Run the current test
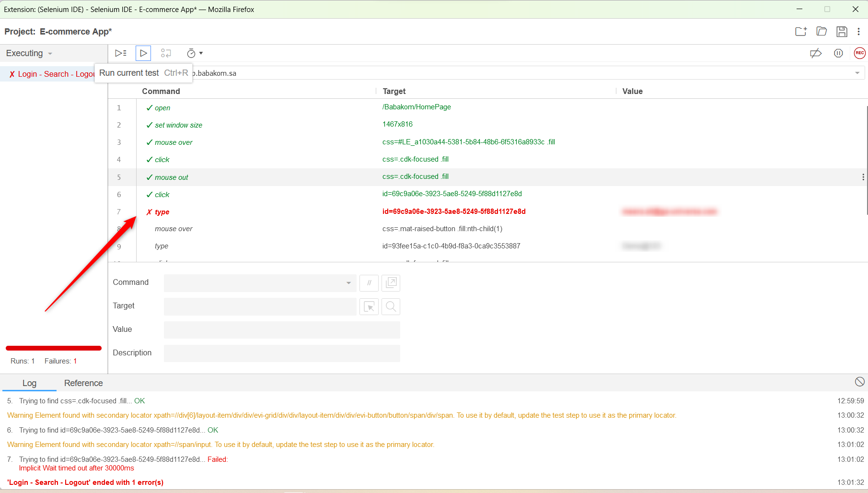Viewport: 868px width, 493px height. [143, 53]
